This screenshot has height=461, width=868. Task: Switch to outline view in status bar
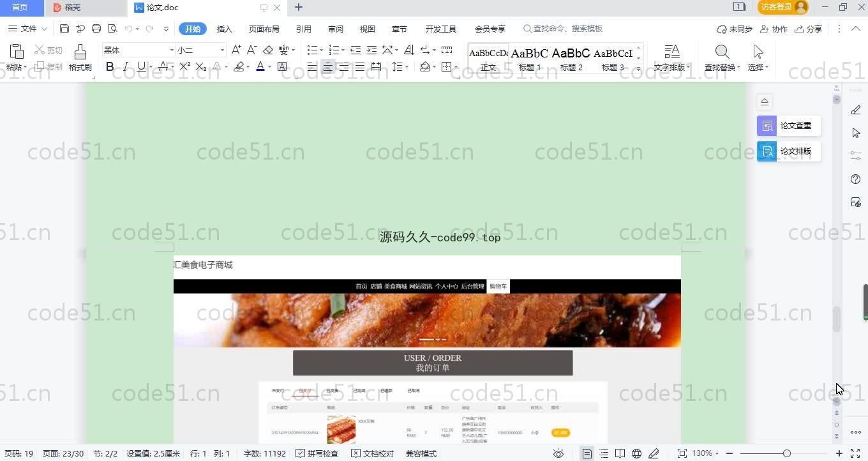[604, 453]
